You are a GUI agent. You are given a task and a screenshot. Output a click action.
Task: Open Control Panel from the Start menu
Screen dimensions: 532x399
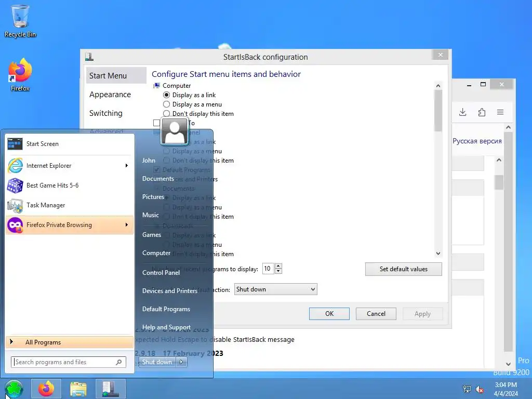pyautogui.click(x=161, y=273)
